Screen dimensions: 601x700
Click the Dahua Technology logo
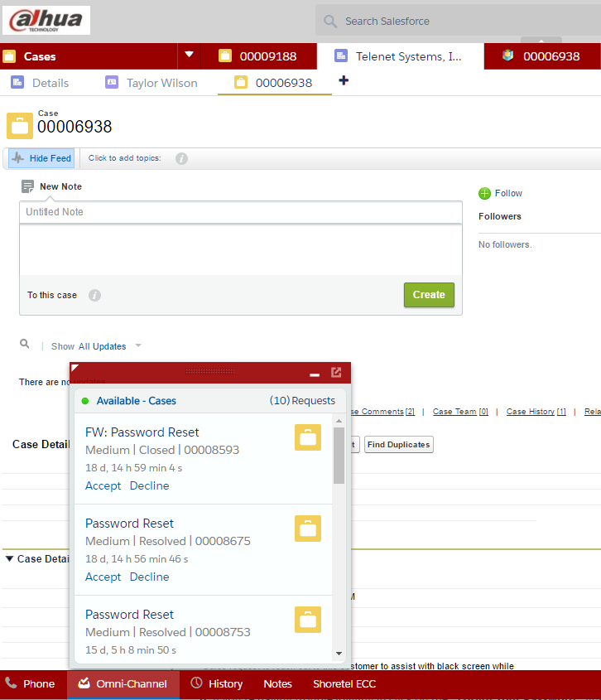pyautogui.click(x=46, y=21)
